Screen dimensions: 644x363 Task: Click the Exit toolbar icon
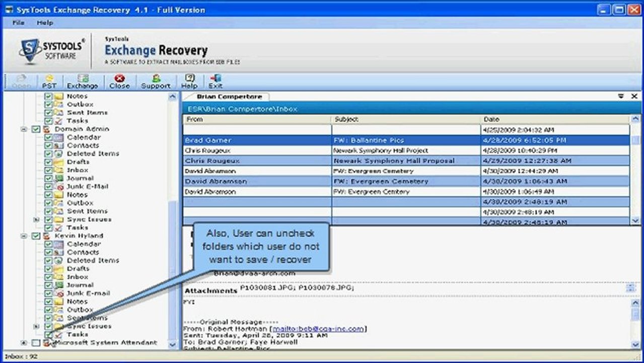coord(215,82)
